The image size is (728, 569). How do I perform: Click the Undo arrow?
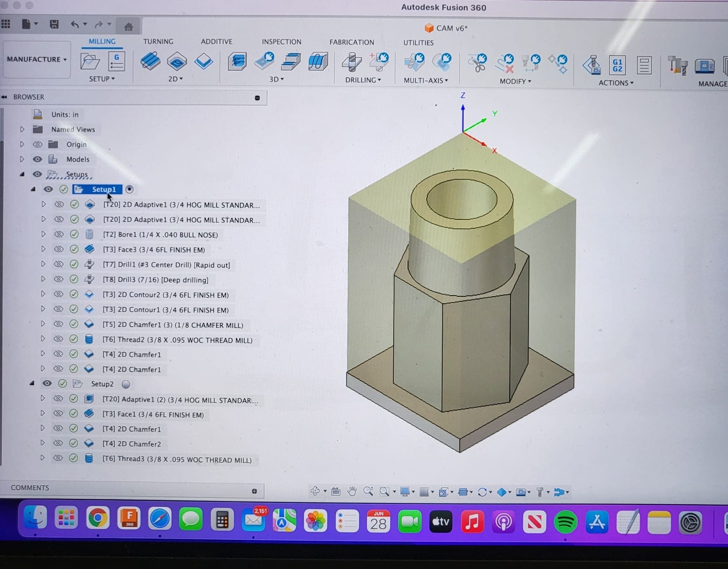(x=75, y=24)
